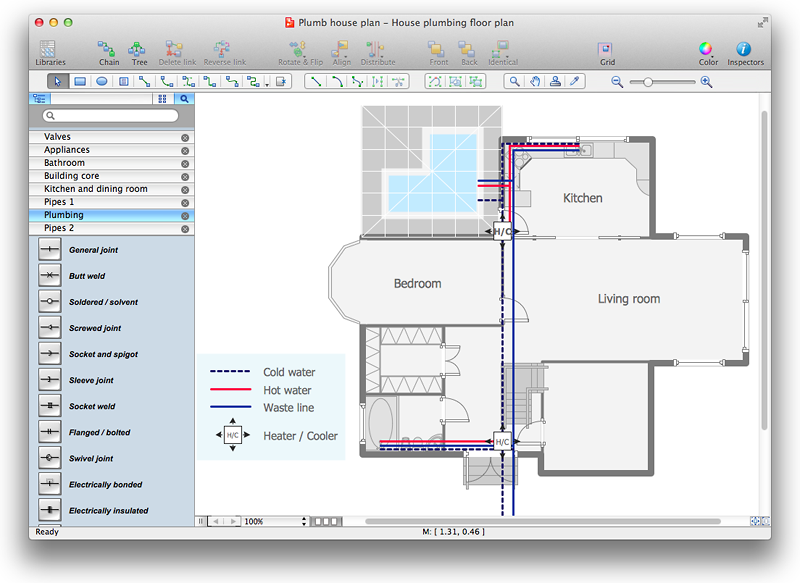Pick the eyedropper tool

(x=575, y=82)
